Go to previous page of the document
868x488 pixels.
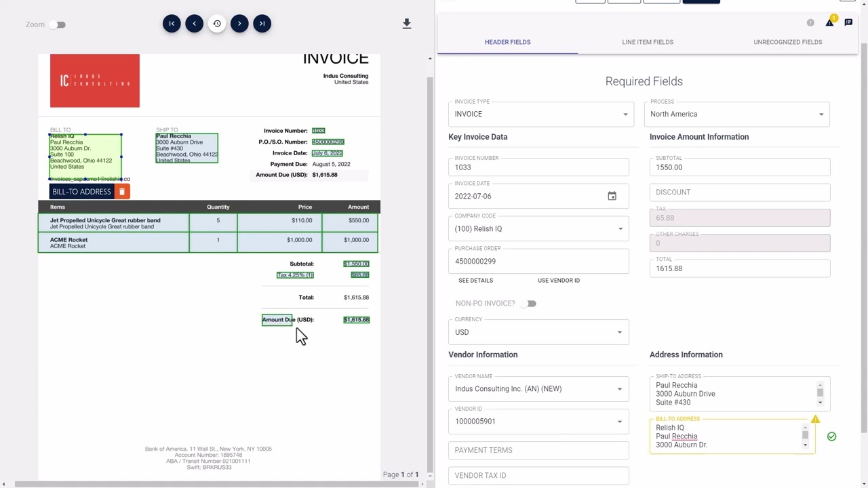pyautogui.click(x=194, y=24)
